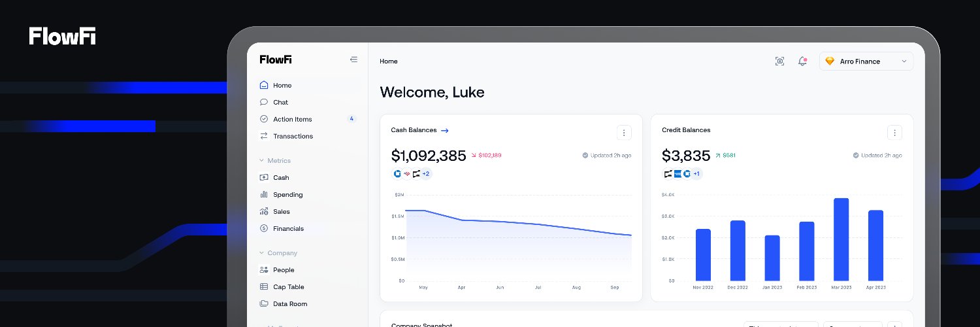Click the Action Items badge showing 4
The height and width of the screenshot is (327, 980).
point(351,119)
